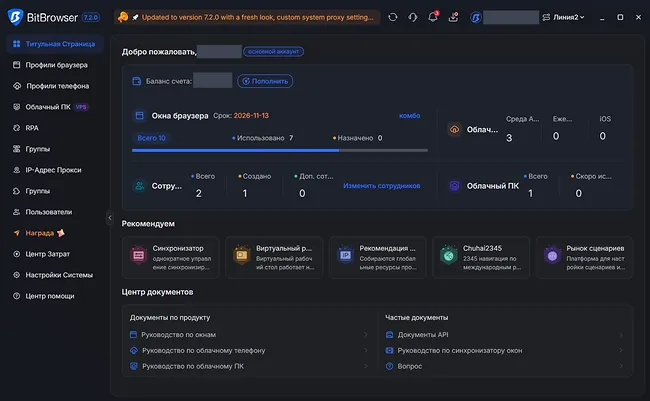Open Центр Затрат in the sidebar
The image size is (650, 401).
click(x=55, y=254)
